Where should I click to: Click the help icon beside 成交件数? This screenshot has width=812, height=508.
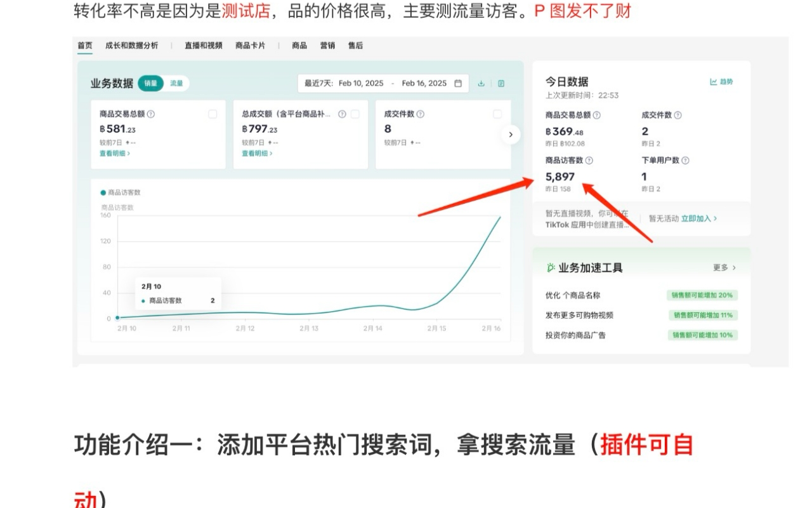[421, 114]
